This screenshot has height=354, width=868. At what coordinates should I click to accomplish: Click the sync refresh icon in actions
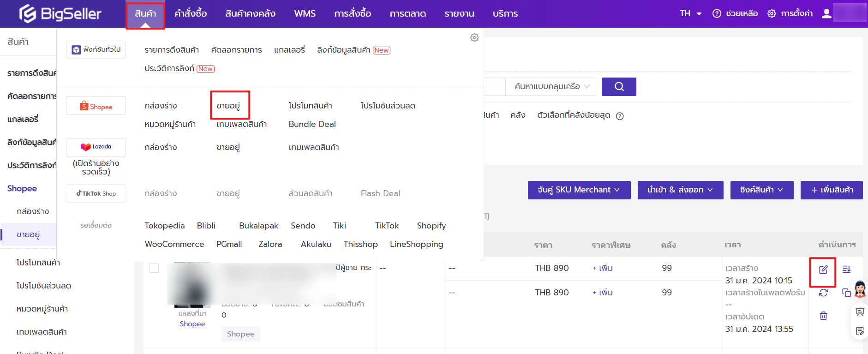[823, 293]
